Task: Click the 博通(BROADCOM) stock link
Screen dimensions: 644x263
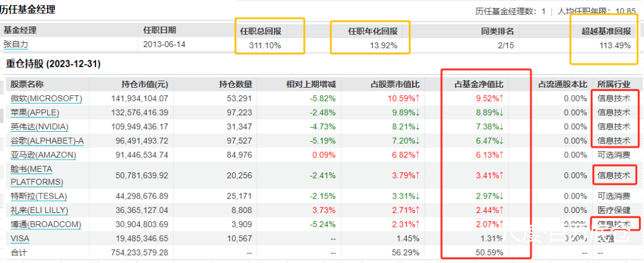Action: click(x=45, y=225)
